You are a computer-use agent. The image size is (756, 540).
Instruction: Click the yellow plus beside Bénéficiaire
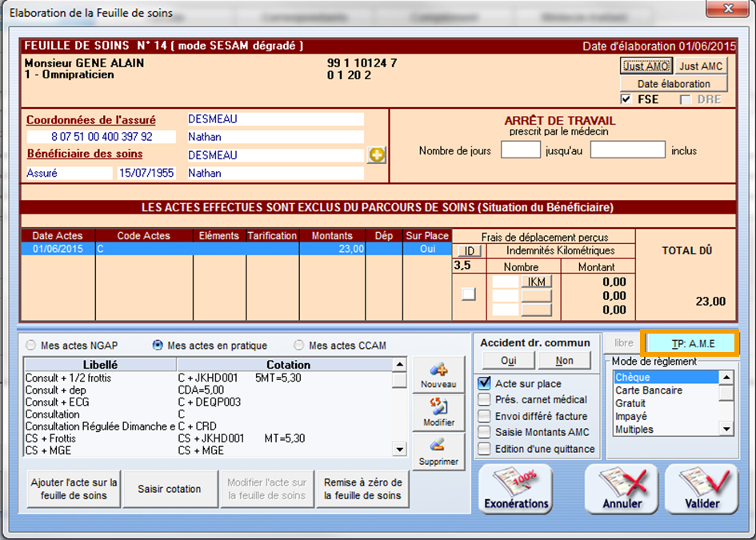coord(376,155)
